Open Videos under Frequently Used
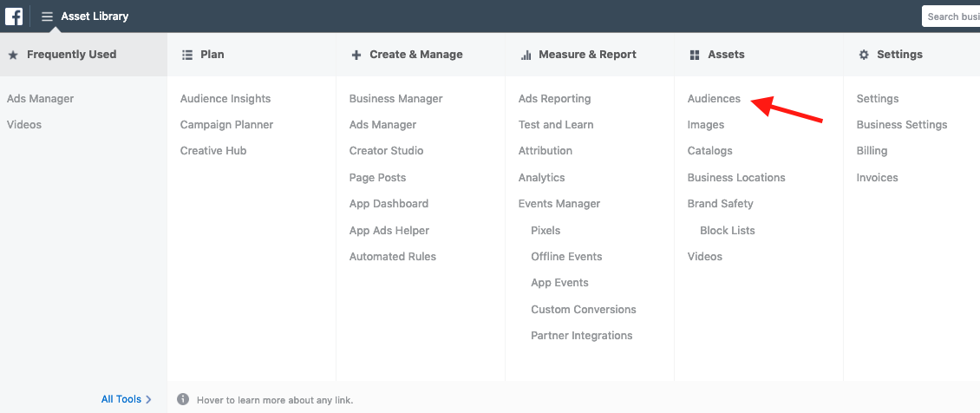This screenshot has width=980, height=413. point(24,124)
